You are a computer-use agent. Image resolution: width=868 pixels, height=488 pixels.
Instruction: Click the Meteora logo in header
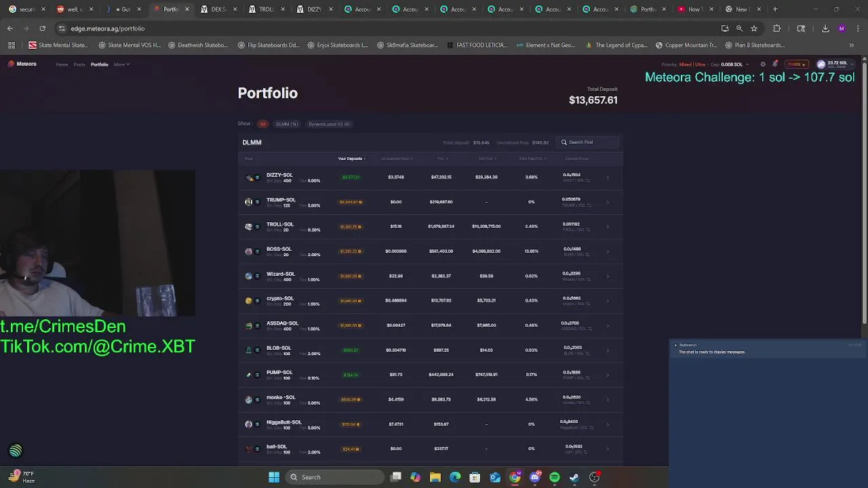(22, 64)
